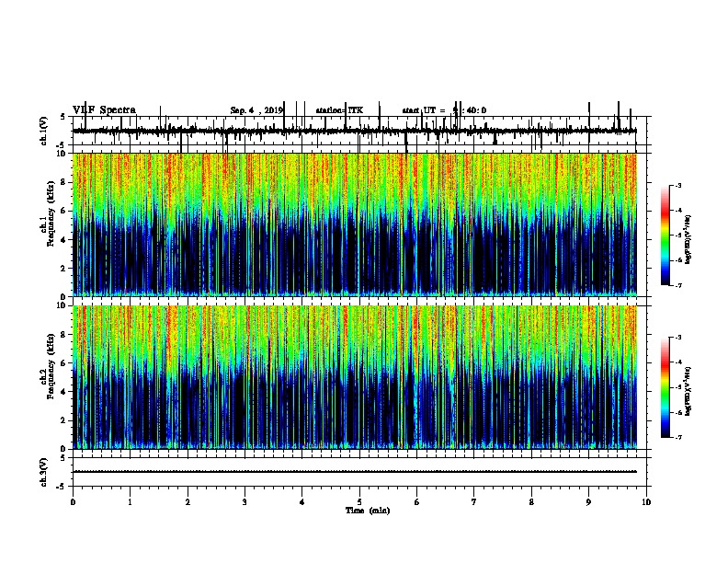Click time-axis tick label "7"
The image size is (728, 563).
pos(474,502)
